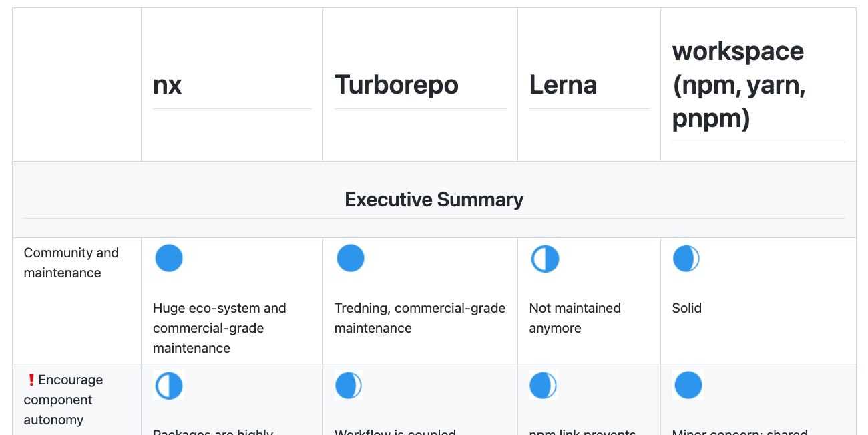Click the 'Tredning, commercial-grade maintenance' text

point(420,318)
